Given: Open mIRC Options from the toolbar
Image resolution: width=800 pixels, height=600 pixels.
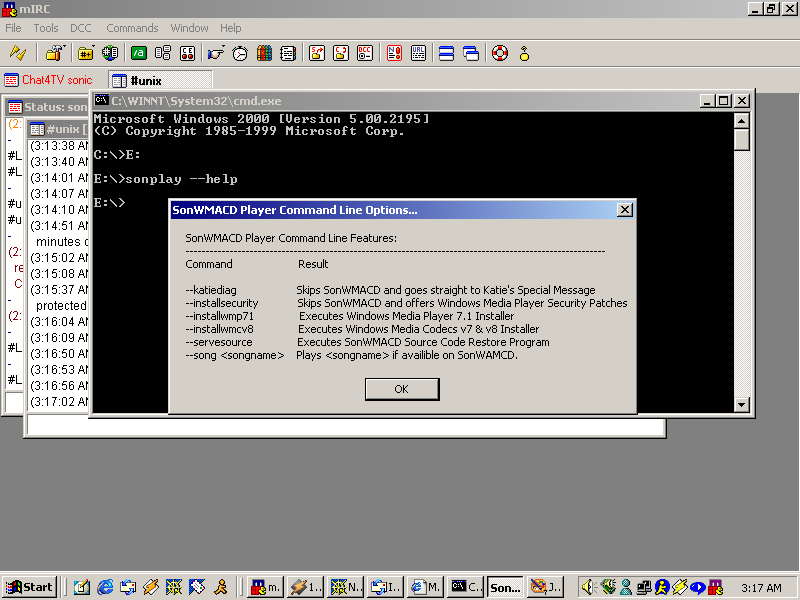Looking at the screenshot, I should (x=51, y=53).
